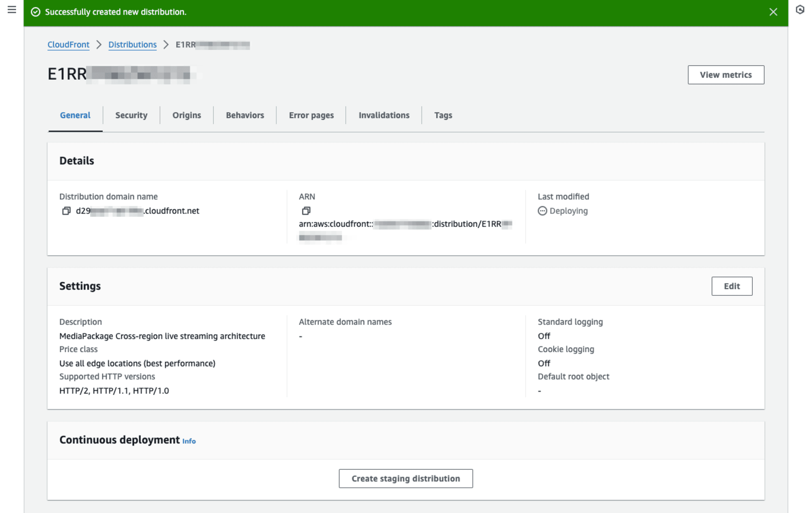Switch to the Security tab
812x513 pixels.
(131, 115)
